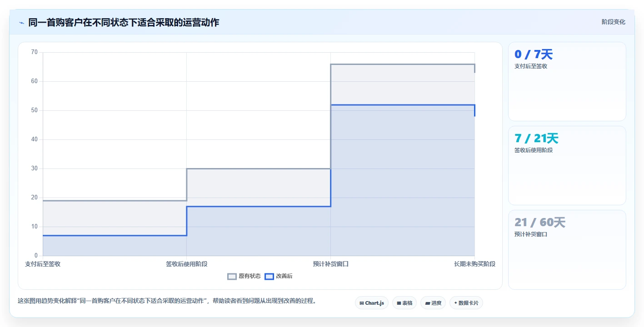Click the 支付后至签收 caption in the first card

click(x=531, y=66)
